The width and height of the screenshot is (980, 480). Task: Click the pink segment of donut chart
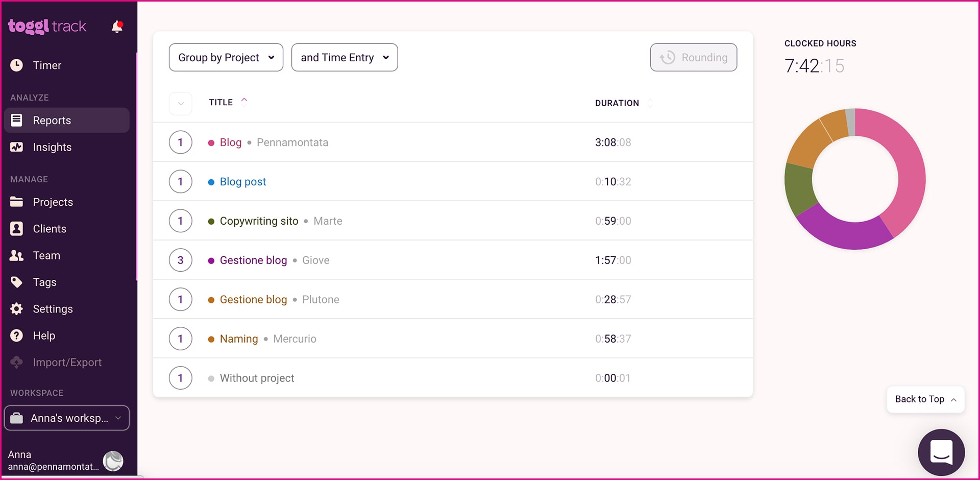point(908,169)
